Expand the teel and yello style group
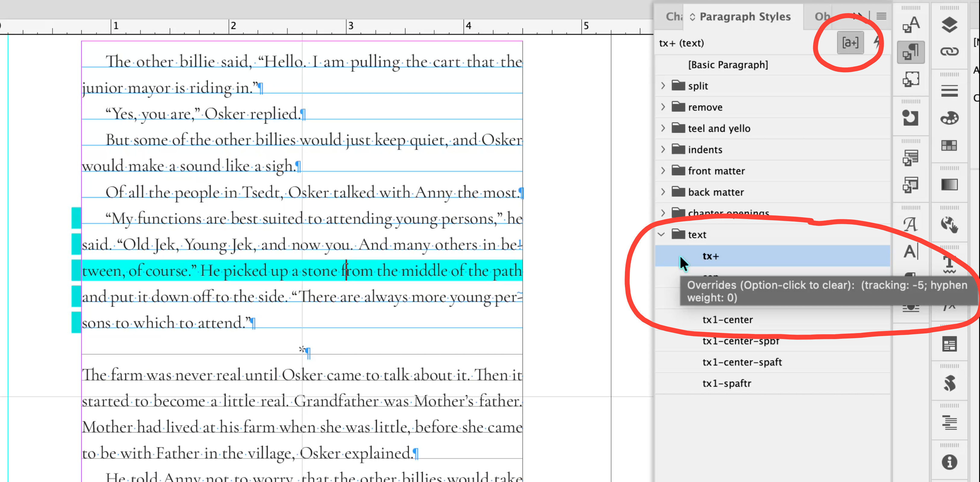The height and width of the screenshot is (482, 980). [x=663, y=128]
